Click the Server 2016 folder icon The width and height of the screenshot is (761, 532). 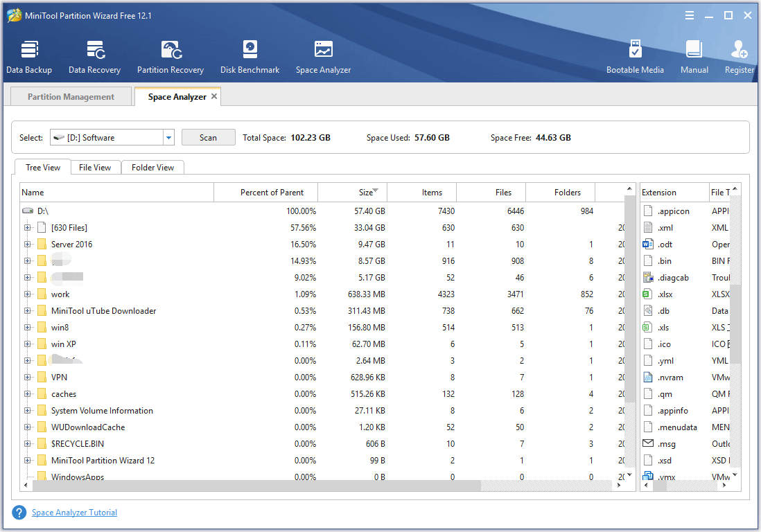(x=42, y=244)
